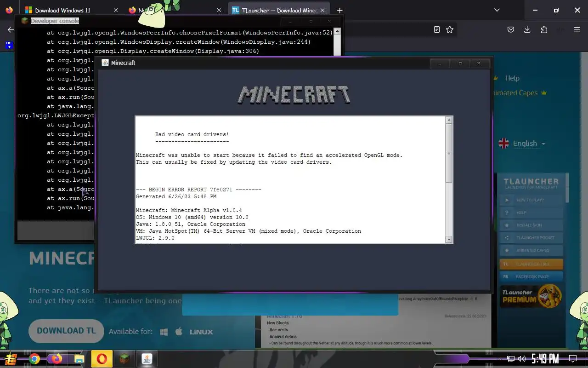Viewport: 588px width, 368px height.
Task: Click orange TLAUNCHER.ORG sidebar button
Action: coord(531,264)
